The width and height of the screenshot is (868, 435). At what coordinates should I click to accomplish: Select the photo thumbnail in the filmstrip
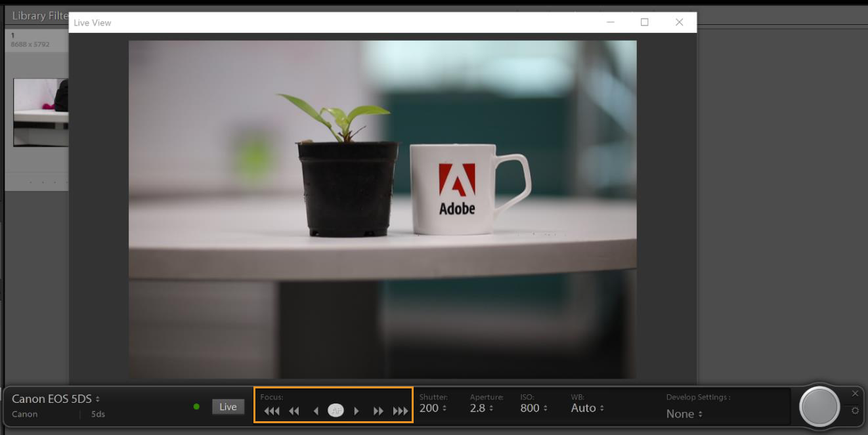[41, 112]
